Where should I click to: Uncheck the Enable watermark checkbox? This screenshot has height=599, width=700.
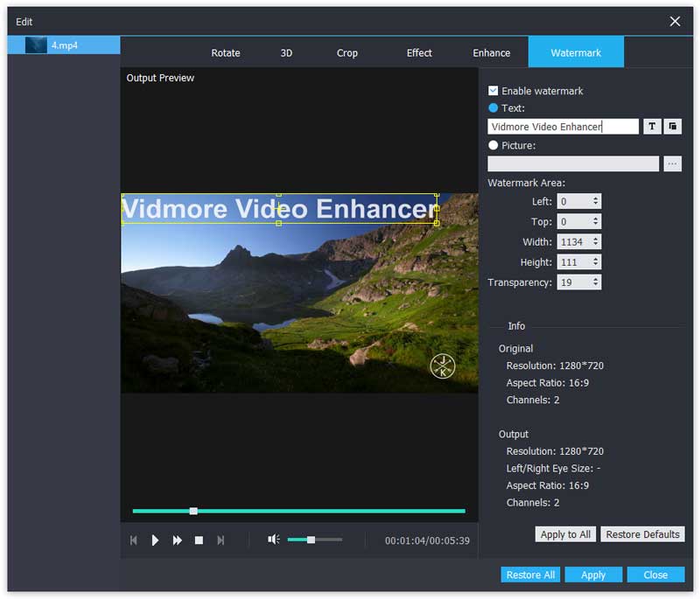click(493, 91)
